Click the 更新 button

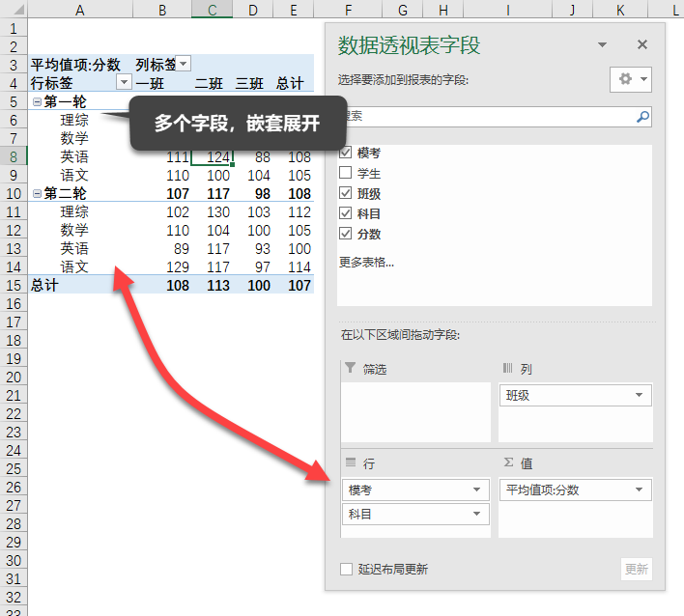pyautogui.click(x=636, y=570)
